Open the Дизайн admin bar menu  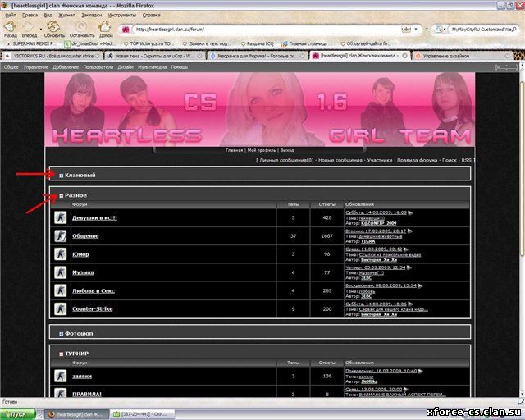(x=126, y=67)
